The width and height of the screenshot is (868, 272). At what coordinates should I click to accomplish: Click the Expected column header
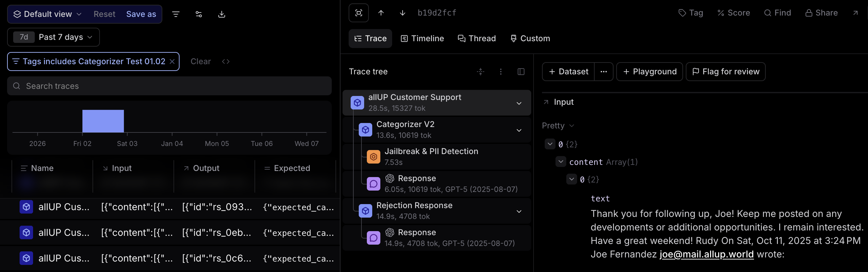pos(287,168)
